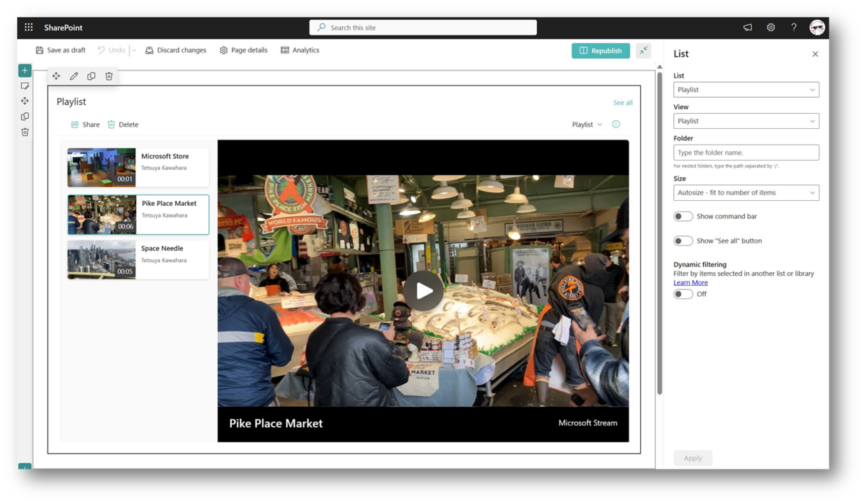The image size is (864, 504).
Task: Select the Space Needle video thumbnail
Action: coord(102,259)
